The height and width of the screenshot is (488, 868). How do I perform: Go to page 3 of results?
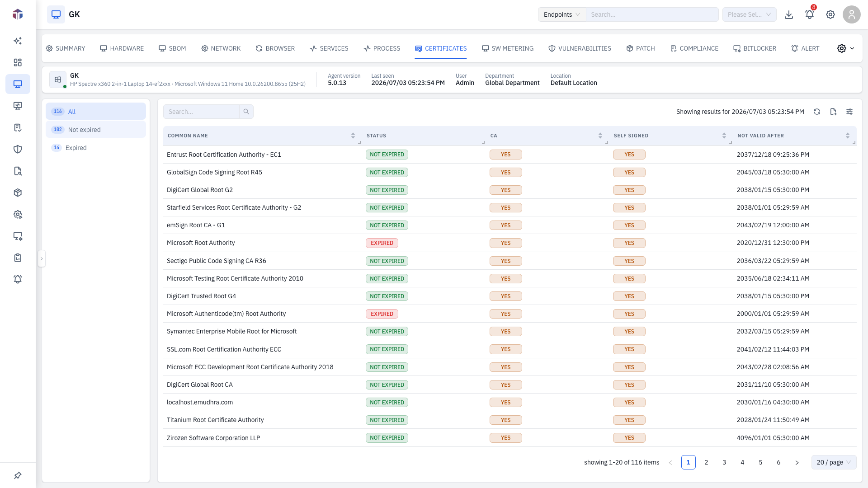pos(724,462)
